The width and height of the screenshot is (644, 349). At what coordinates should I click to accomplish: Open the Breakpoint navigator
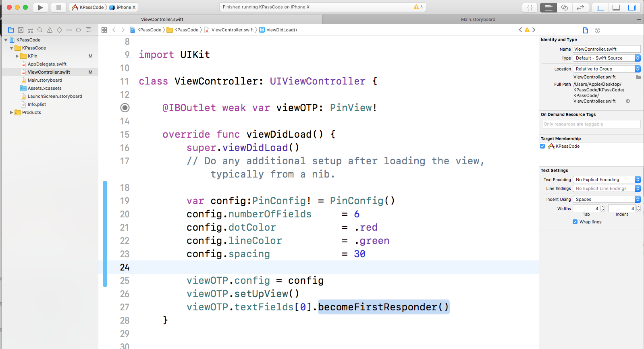79,30
